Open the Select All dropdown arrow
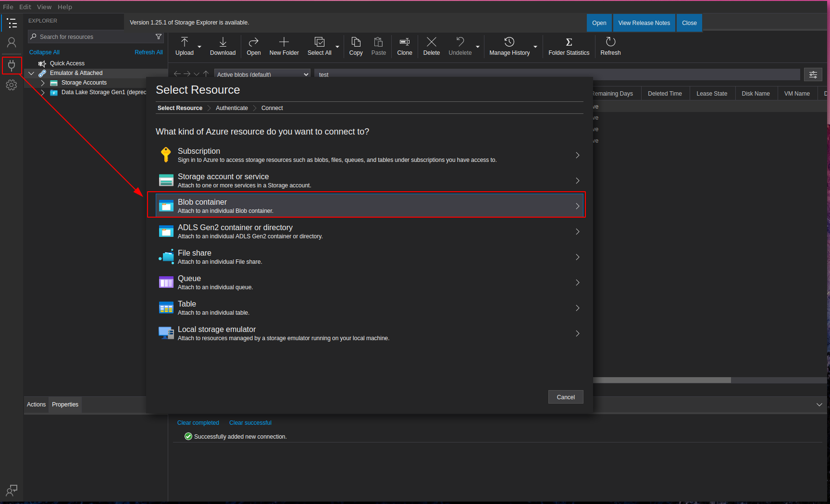 [x=337, y=47]
